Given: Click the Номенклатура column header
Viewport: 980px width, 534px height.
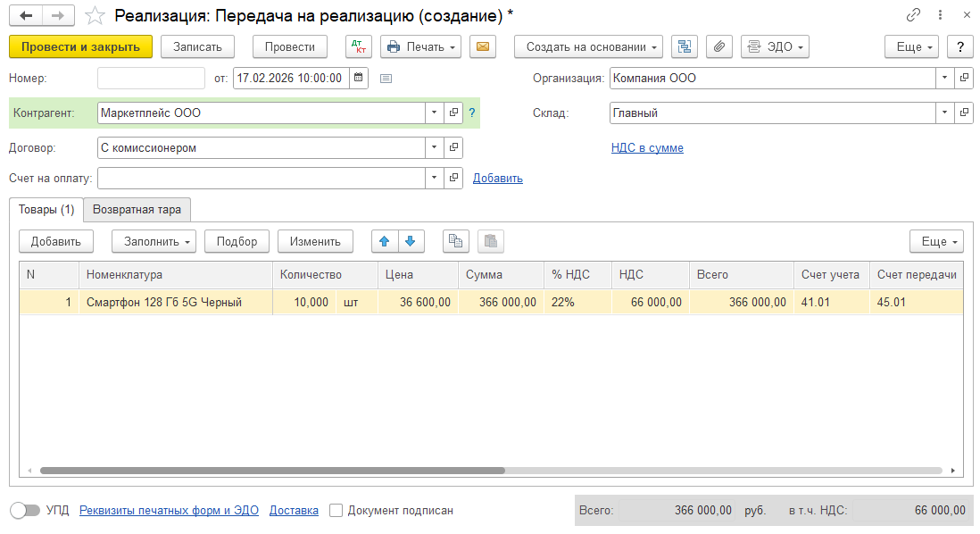Looking at the screenshot, I should pyautogui.click(x=176, y=274).
